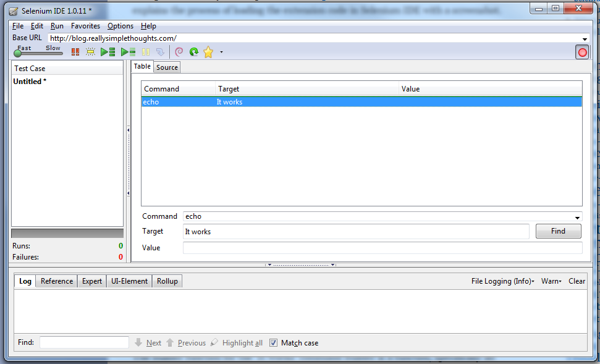Select the echo command row
600x364 pixels.
[x=361, y=102]
